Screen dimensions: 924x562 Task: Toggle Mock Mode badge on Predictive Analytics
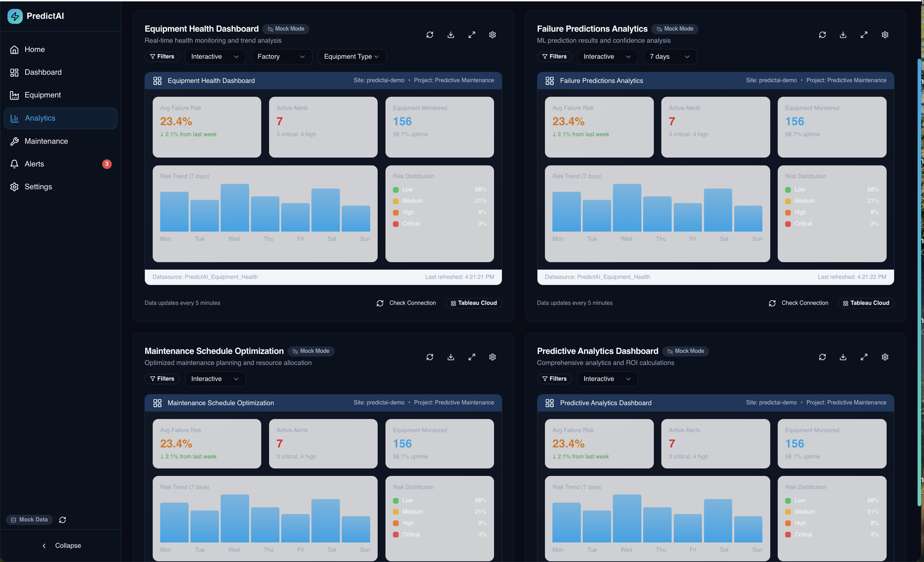click(686, 351)
